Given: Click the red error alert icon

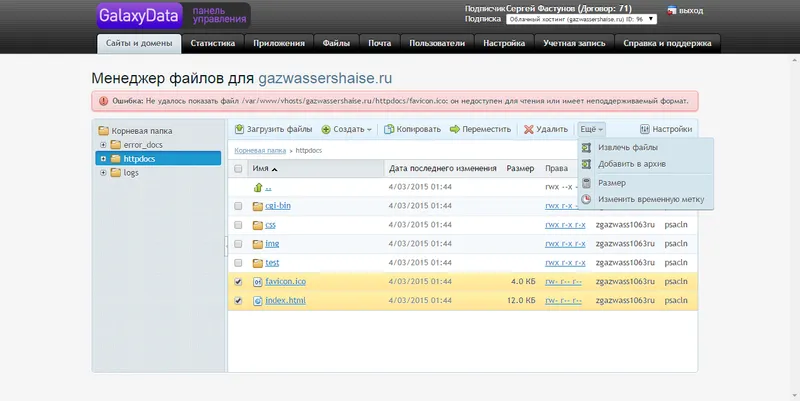Looking at the screenshot, I should [104, 101].
